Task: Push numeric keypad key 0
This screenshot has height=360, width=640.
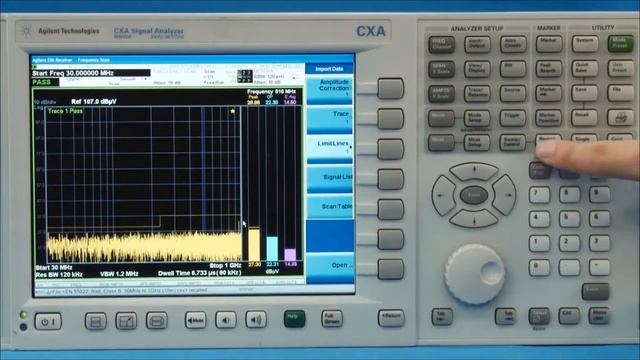Action: coord(539,268)
